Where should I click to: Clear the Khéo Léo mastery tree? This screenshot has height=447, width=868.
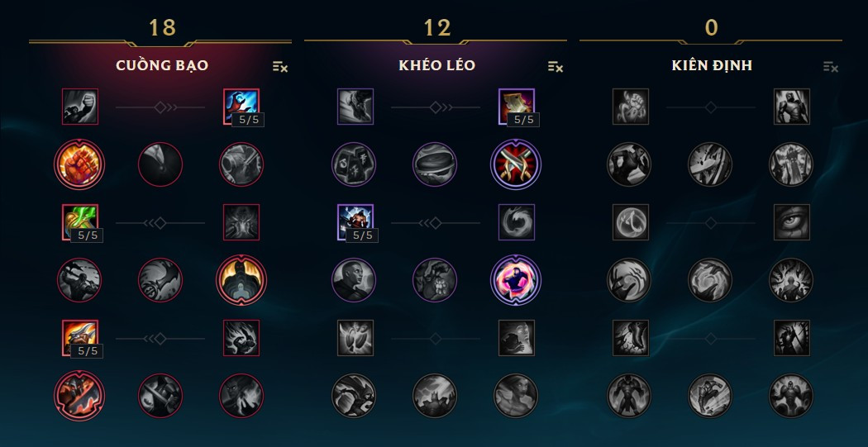pyautogui.click(x=556, y=67)
